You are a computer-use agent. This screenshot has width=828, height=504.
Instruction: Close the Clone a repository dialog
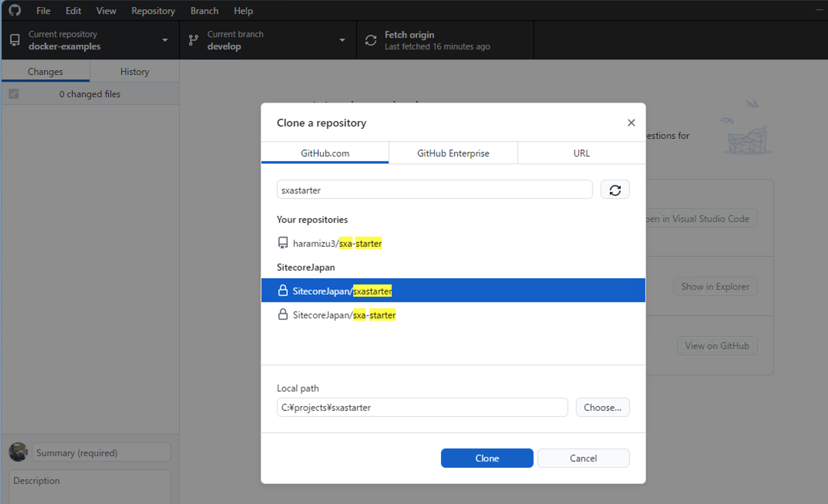tap(631, 123)
